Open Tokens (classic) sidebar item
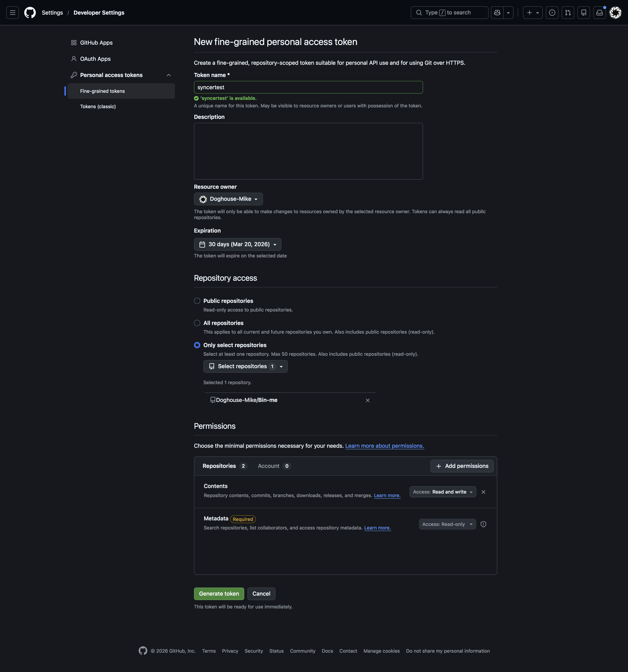This screenshot has height=672, width=628. click(98, 106)
